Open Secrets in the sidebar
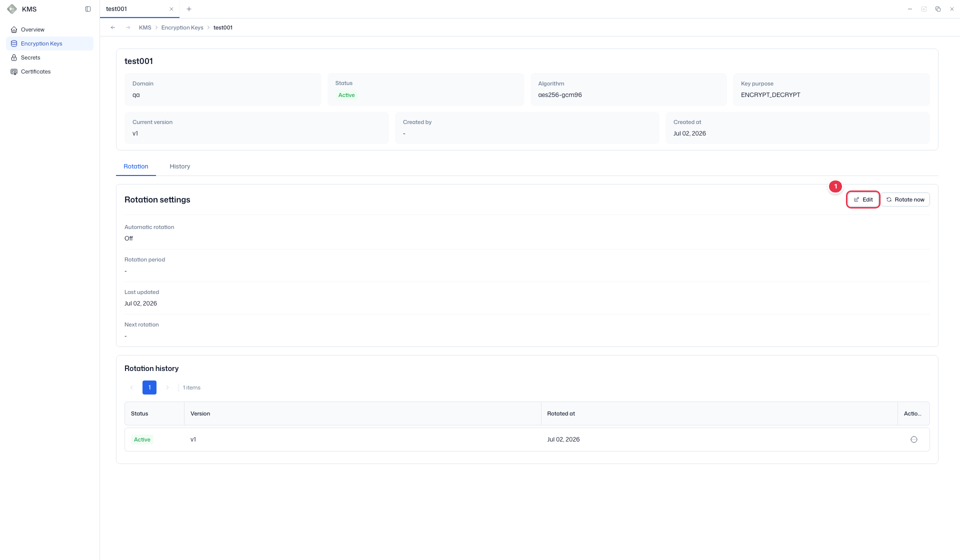The height and width of the screenshot is (560, 960). point(49,57)
